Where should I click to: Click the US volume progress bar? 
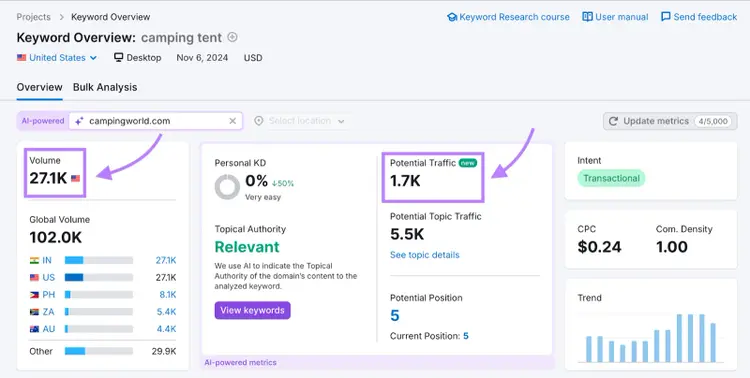tap(99, 278)
